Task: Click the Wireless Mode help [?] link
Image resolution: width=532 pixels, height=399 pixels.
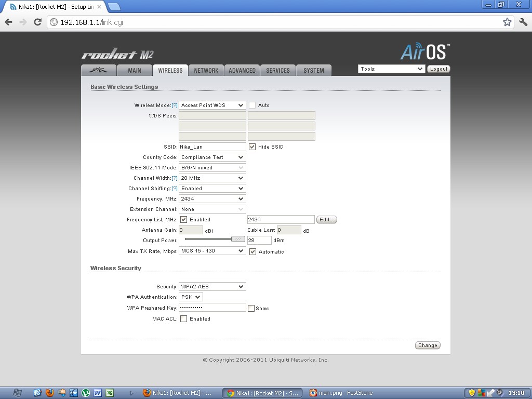Action: pyautogui.click(x=175, y=105)
